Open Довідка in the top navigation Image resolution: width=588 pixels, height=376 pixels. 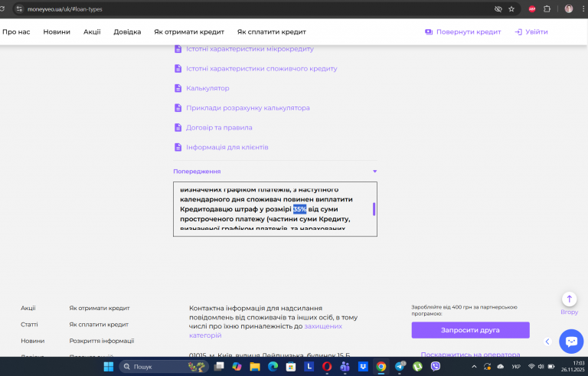click(x=127, y=32)
